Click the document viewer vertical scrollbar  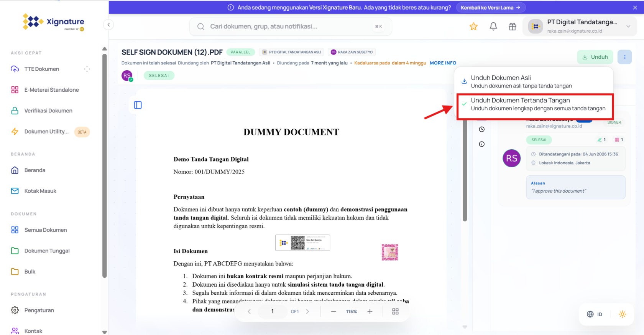tap(465, 170)
